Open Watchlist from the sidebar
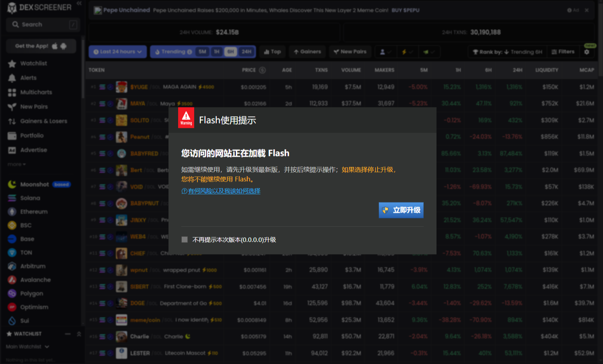This screenshot has width=603, height=364. tap(33, 63)
